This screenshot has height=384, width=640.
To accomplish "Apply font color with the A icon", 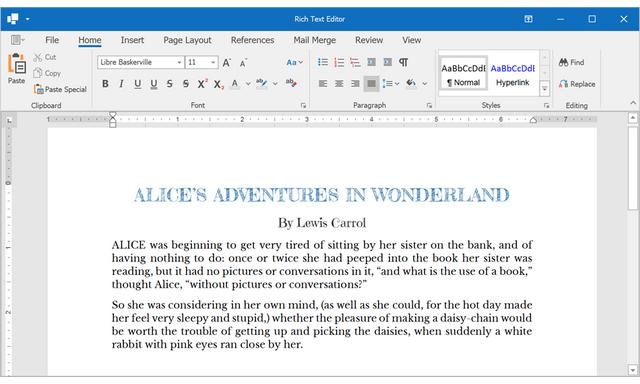I will point(235,84).
